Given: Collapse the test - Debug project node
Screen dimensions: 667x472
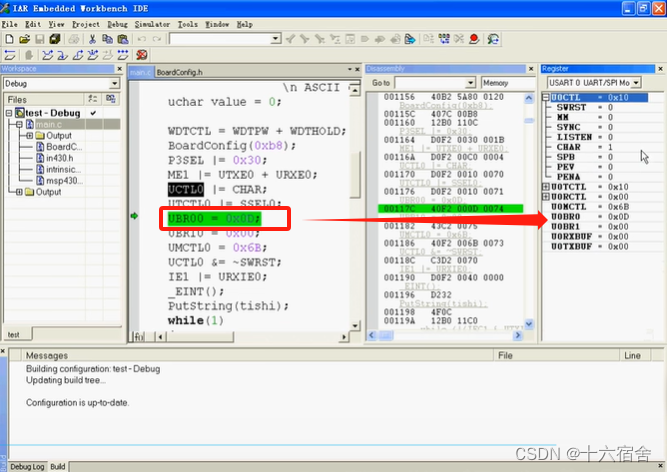Looking at the screenshot, I should pyautogui.click(x=9, y=113).
